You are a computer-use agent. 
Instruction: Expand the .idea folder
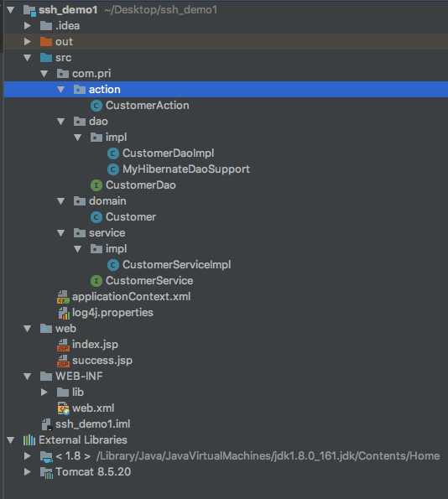tap(28, 25)
